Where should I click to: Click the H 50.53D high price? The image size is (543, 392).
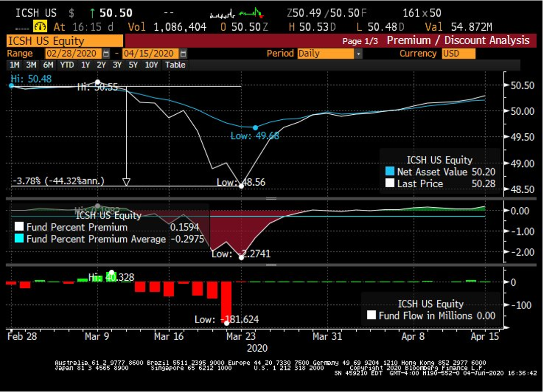point(313,27)
